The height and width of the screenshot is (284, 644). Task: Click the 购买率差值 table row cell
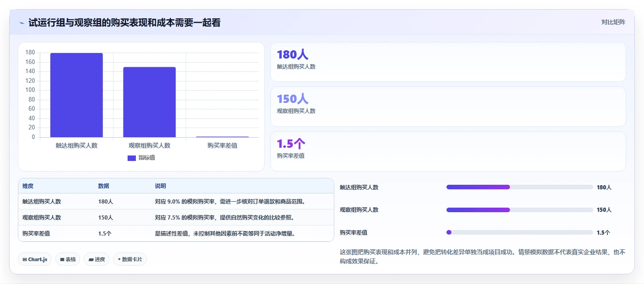click(x=36, y=234)
